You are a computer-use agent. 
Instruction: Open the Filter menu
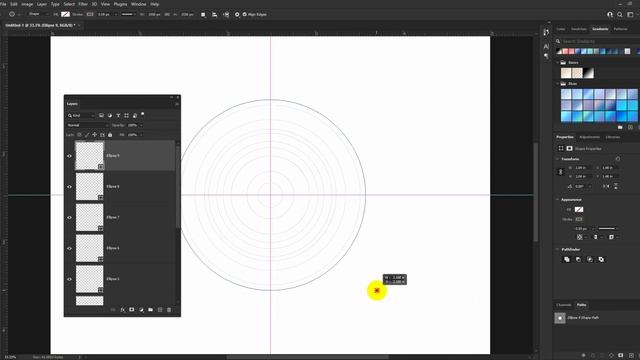pos(83,4)
